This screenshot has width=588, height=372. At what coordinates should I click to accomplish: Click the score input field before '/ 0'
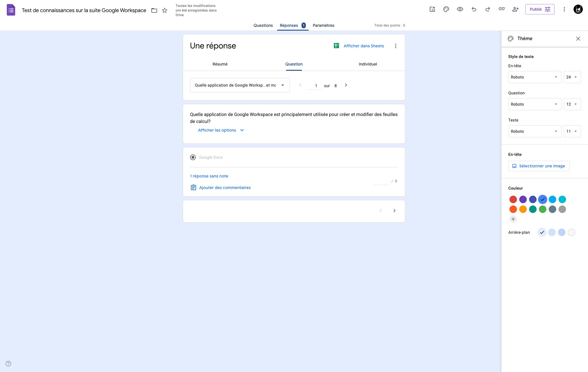(x=382, y=181)
